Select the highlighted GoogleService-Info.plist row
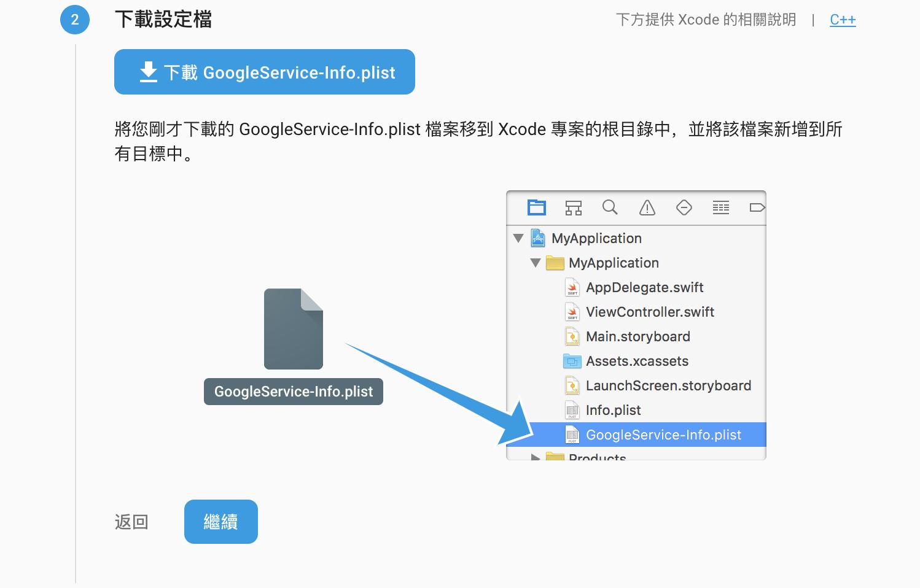The height and width of the screenshot is (588, 920). (636, 435)
